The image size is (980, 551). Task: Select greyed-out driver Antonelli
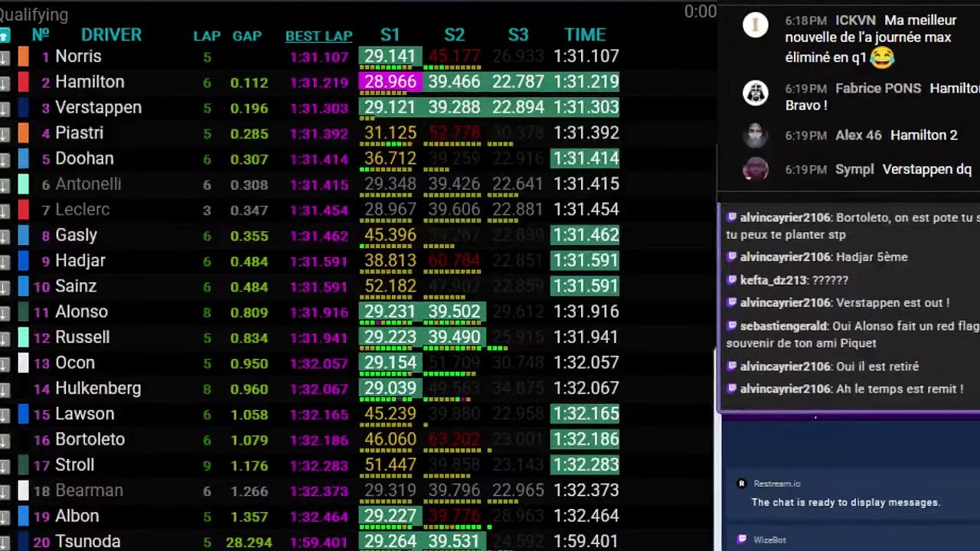click(88, 184)
